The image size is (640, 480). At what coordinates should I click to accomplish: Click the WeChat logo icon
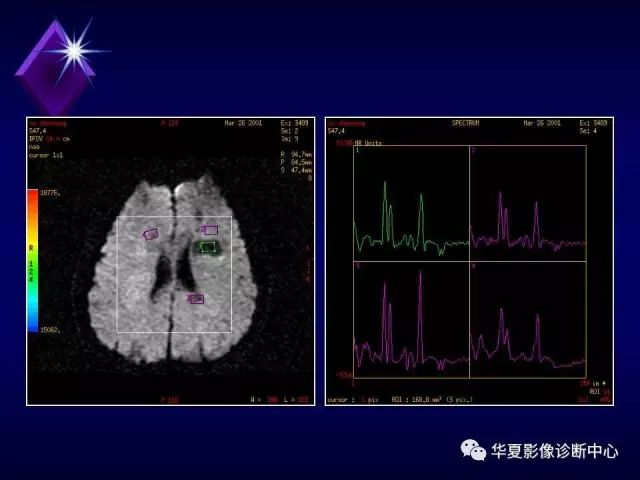pyautogui.click(x=473, y=450)
